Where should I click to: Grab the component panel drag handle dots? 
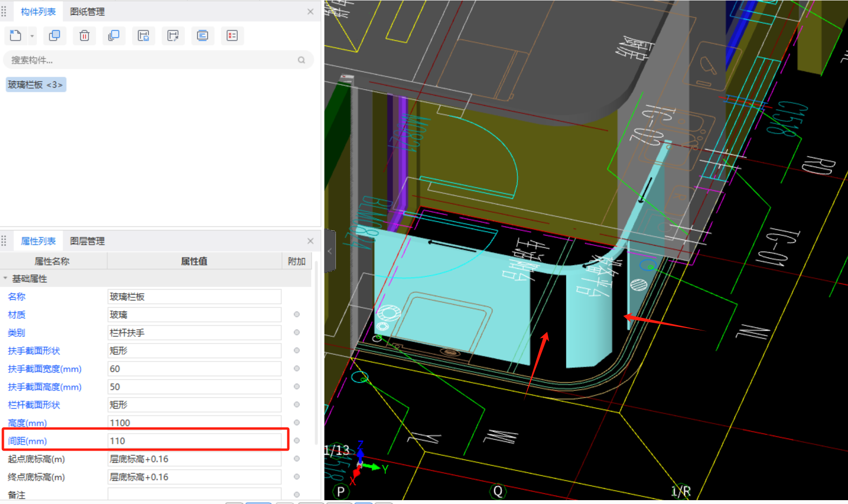(4, 12)
